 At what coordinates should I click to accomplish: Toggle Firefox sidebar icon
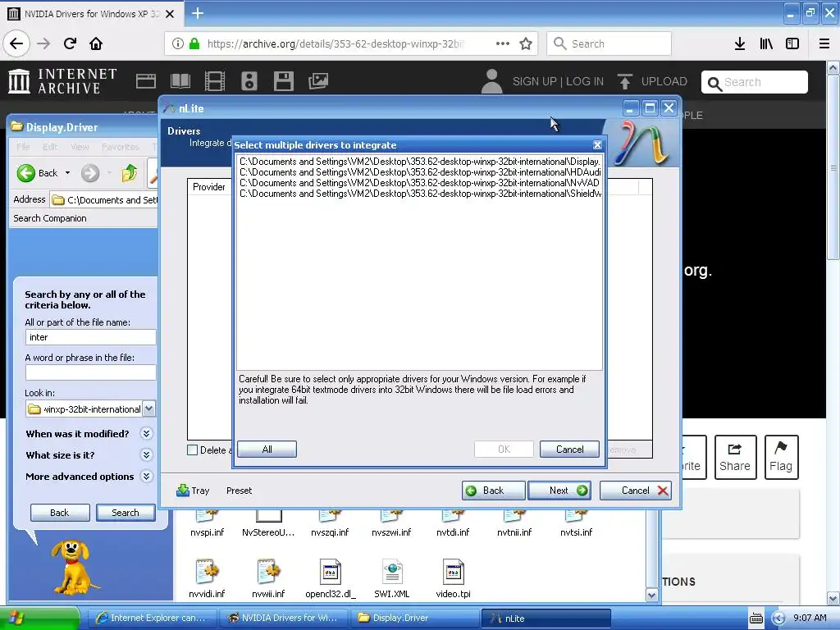[792, 43]
